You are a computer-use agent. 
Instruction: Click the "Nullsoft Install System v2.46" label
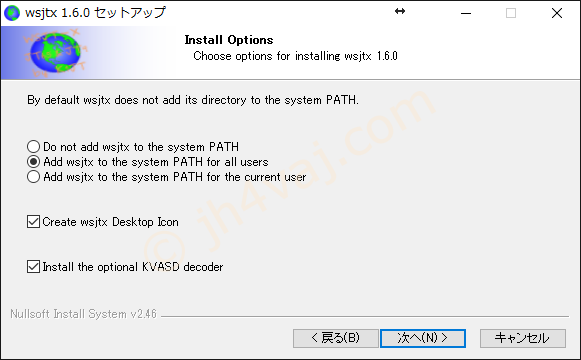pyautogui.click(x=83, y=314)
